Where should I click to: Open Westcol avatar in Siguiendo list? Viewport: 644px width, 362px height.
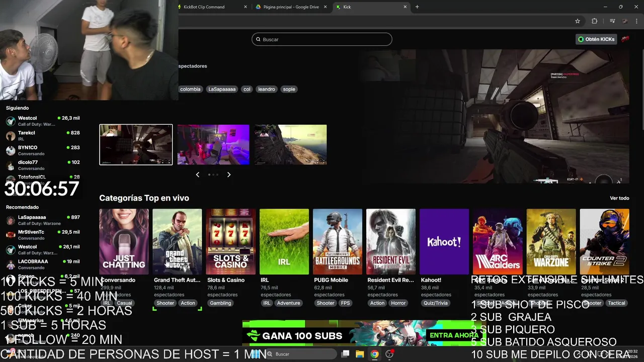(x=11, y=121)
